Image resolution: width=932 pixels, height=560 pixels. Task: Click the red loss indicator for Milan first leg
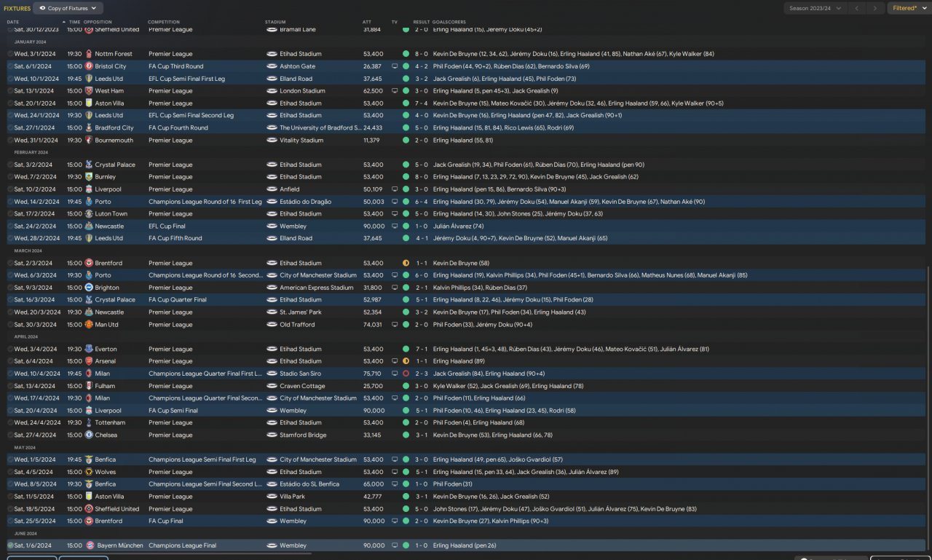point(406,374)
